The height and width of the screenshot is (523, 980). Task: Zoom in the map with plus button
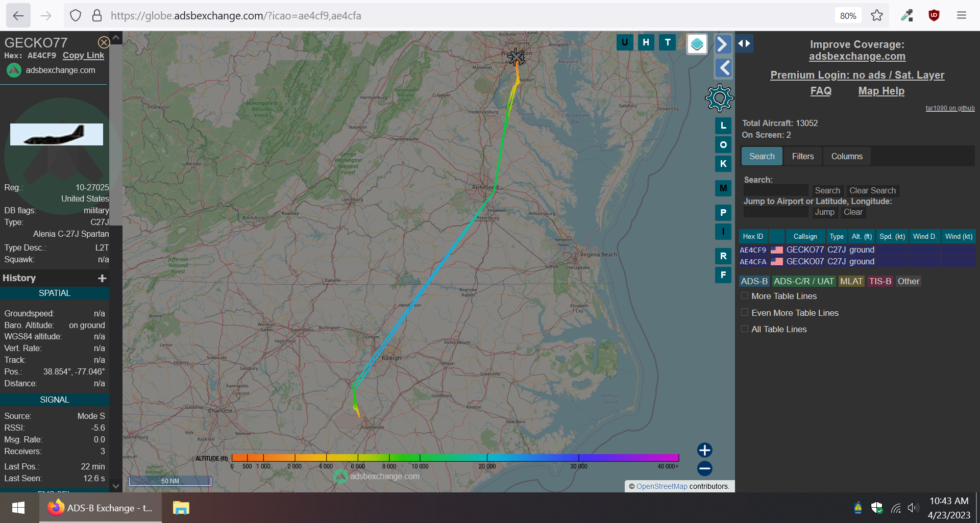tap(705, 450)
